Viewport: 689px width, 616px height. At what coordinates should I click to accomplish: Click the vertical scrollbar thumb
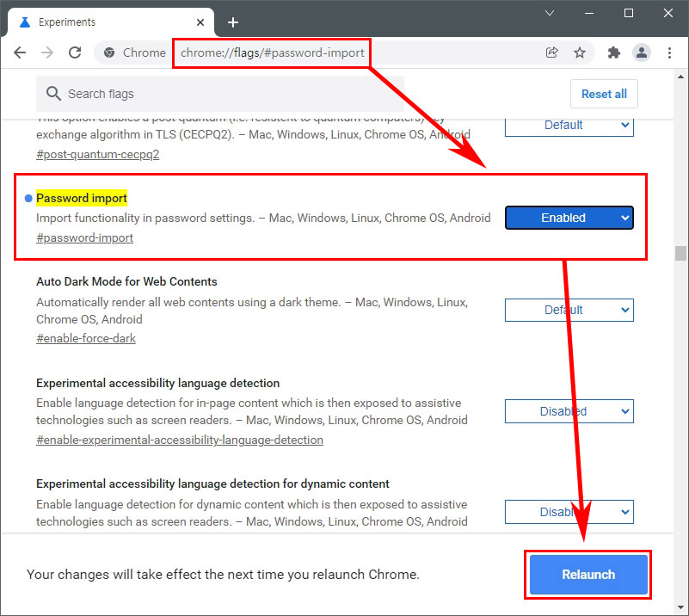pyautogui.click(x=680, y=254)
